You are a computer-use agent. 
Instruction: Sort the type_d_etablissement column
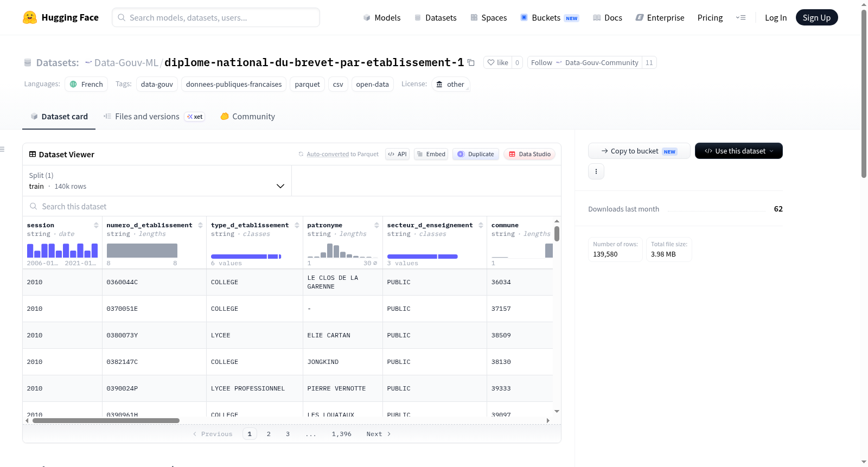(297, 225)
